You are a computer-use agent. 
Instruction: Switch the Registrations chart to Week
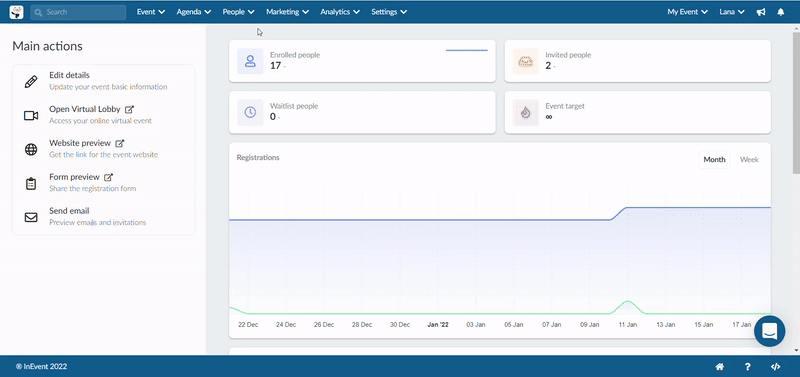749,160
